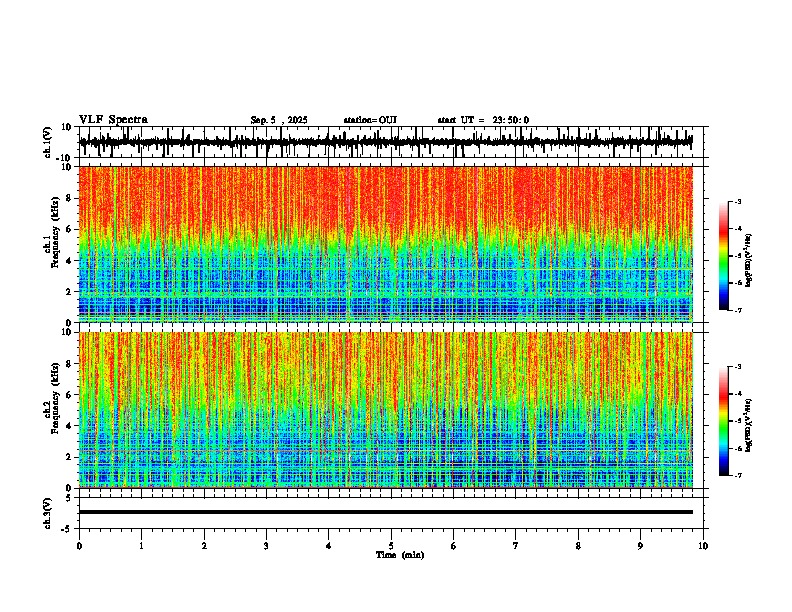Click the "6" kHz tick on the ch.1 frequency axis

pos(69,229)
